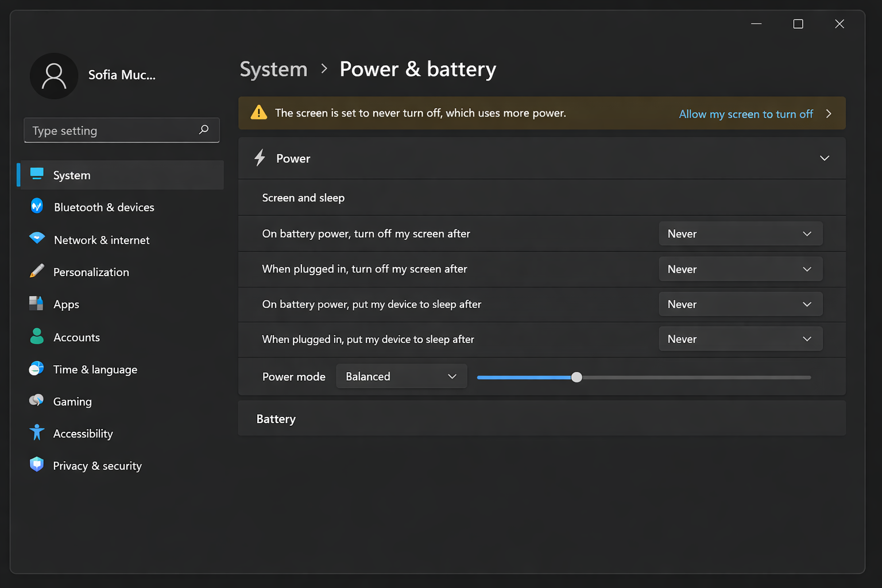The image size is (882, 588).
Task: Select System in the navigation pane
Action: [x=71, y=175]
